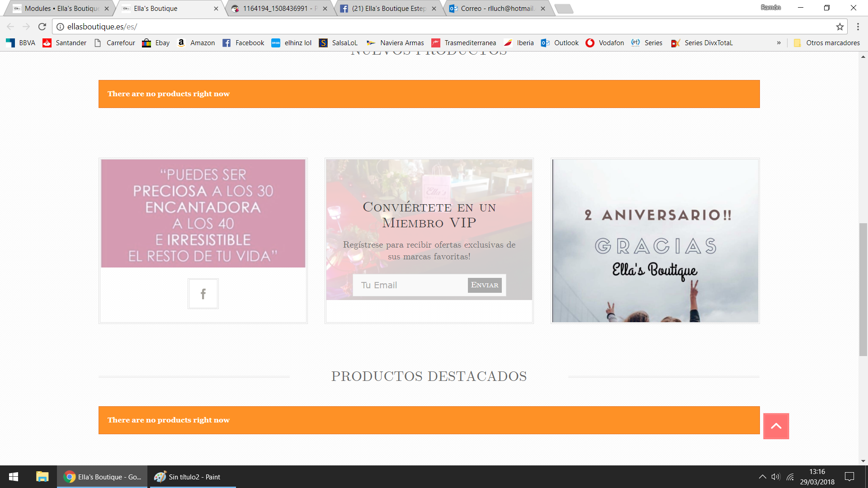Screen dimensions: 868x488
Task: Open the 2 Aniversario banner image
Action: click(655, 240)
